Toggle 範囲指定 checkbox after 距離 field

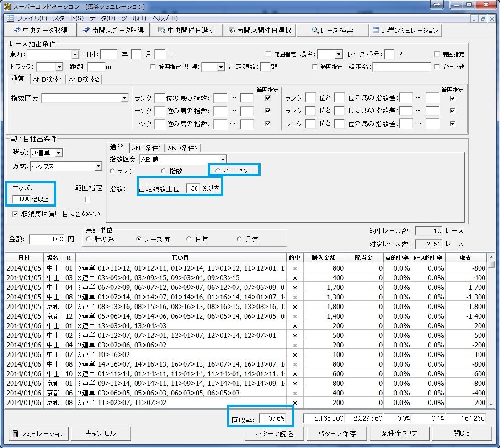pos(153,67)
